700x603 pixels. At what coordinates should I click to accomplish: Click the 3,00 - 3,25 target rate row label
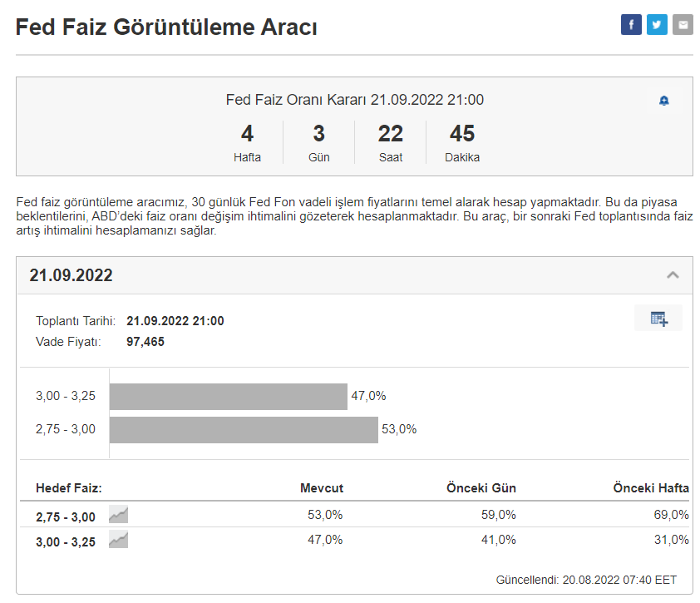[66, 542]
